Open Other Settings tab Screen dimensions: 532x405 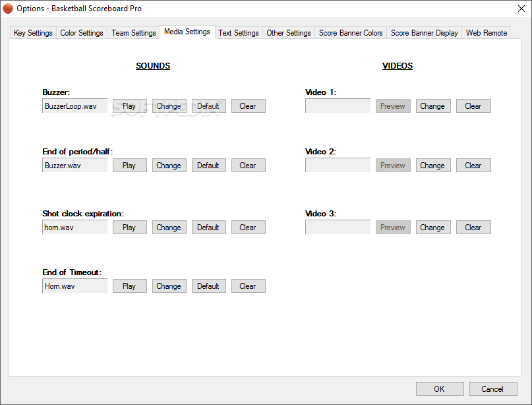click(x=288, y=33)
